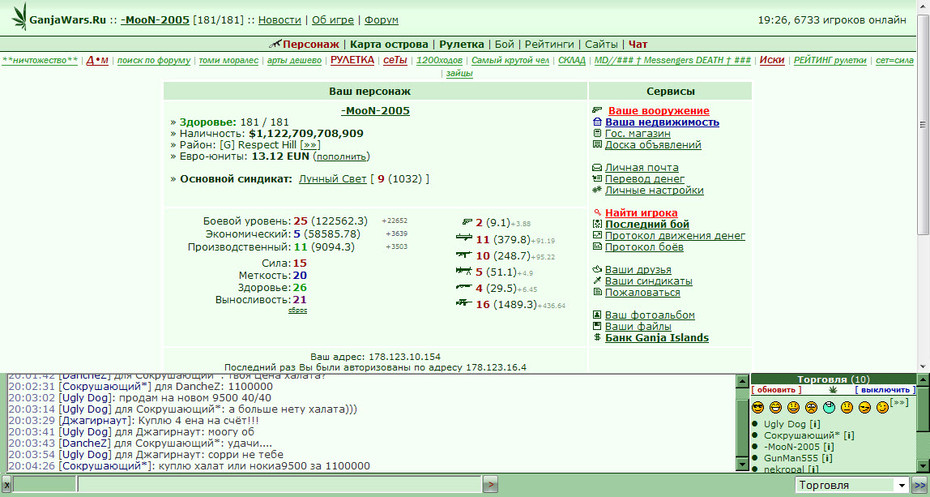Open Протокол боёв
The width and height of the screenshot is (930, 497).
(644, 247)
